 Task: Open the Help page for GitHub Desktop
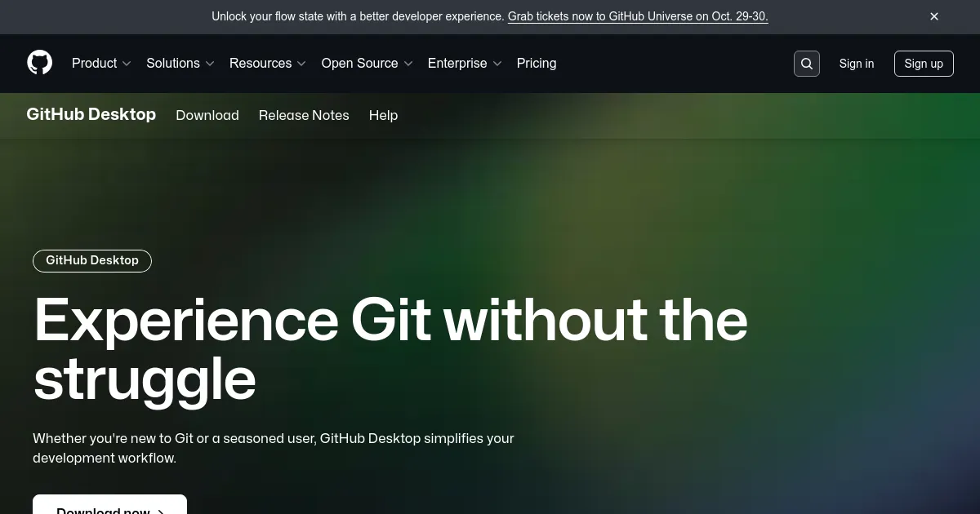(x=383, y=115)
